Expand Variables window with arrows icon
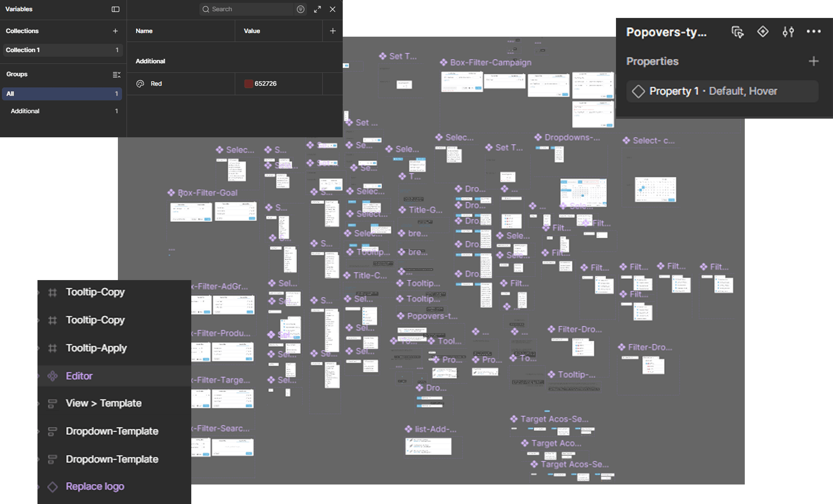833x504 pixels. point(317,9)
